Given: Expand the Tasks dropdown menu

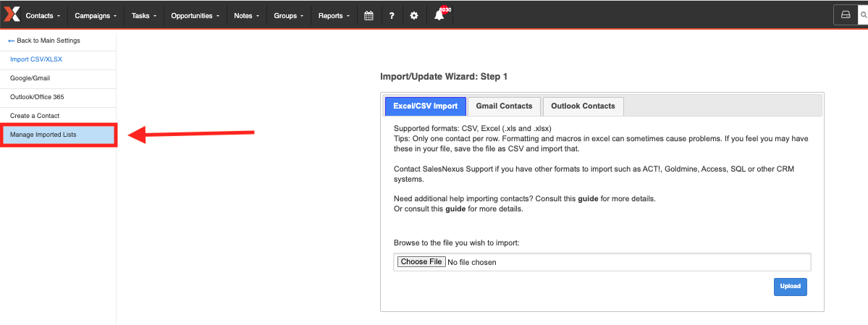Looking at the screenshot, I should (x=144, y=15).
